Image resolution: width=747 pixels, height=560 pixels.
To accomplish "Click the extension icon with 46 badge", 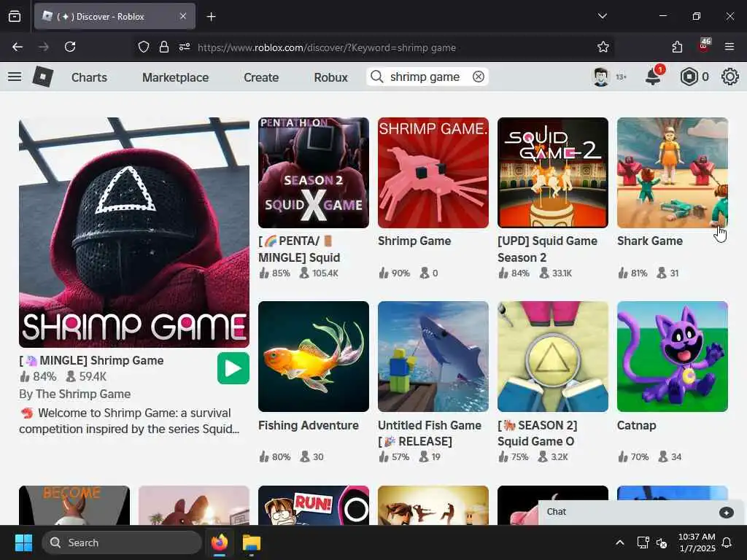I will (x=704, y=46).
